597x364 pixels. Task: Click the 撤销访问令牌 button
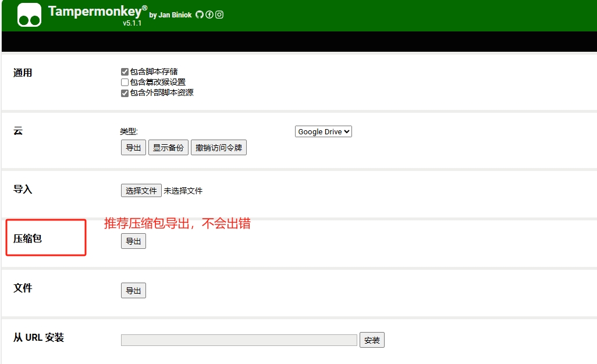[218, 147]
